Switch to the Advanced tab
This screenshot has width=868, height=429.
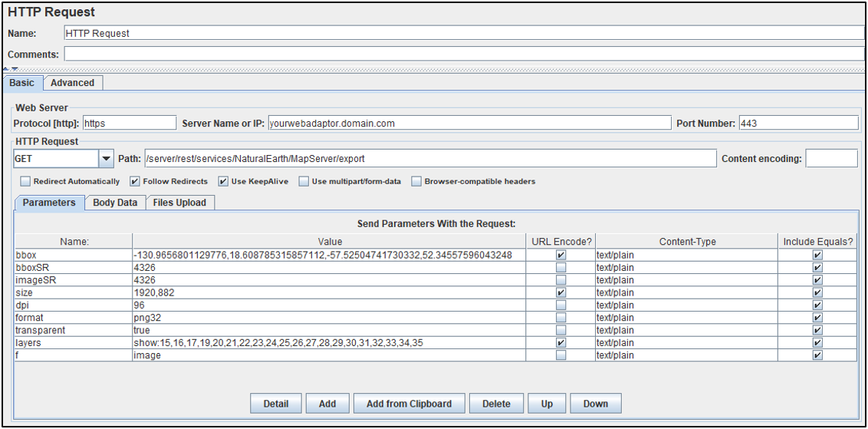(73, 83)
